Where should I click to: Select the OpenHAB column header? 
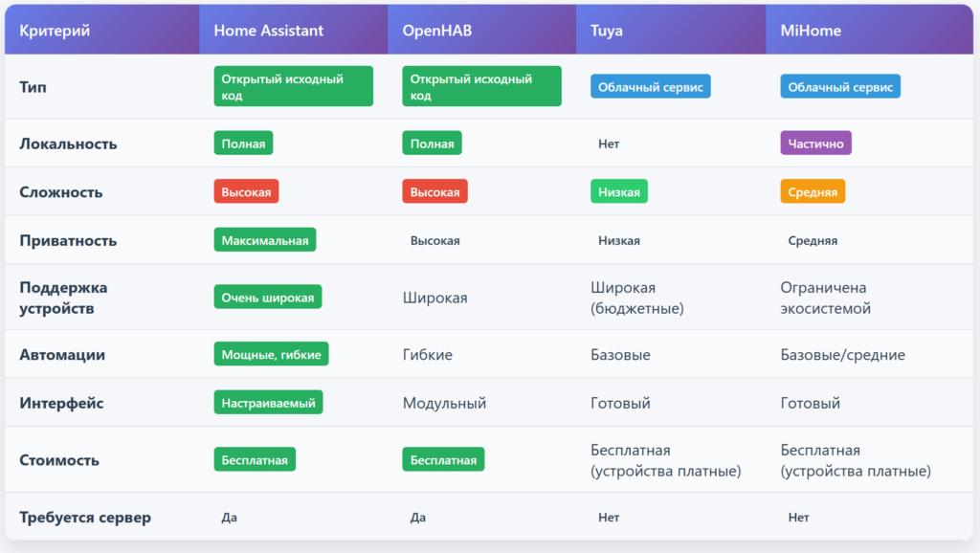436,31
